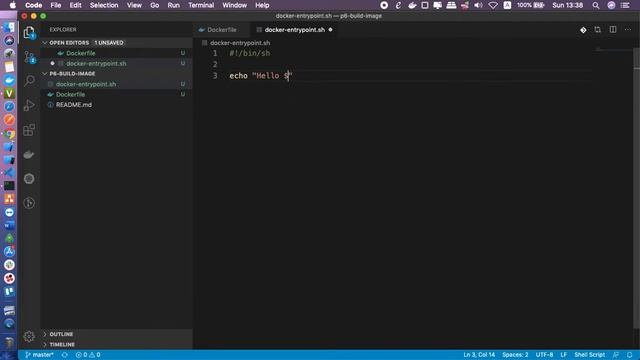Screen dimensions: 640x360
Task: Open the Edit menu
Action: point(75,5)
